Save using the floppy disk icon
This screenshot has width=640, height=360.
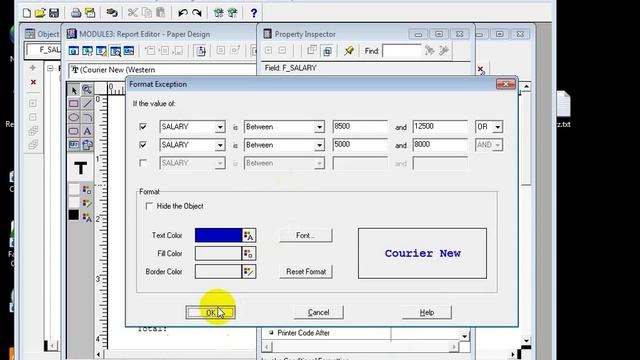pyautogui.click(x=54, y=13)
